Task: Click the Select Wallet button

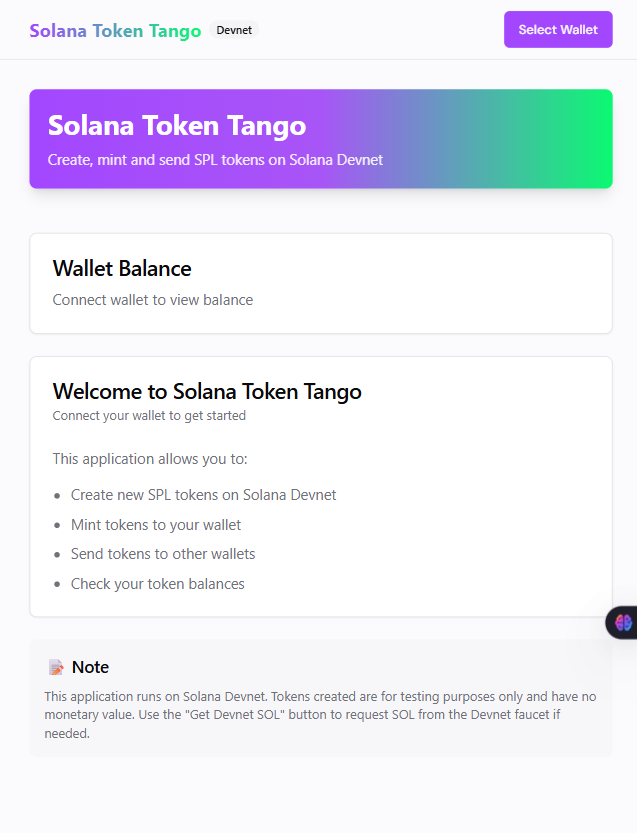Action: (x=557, y=30)
